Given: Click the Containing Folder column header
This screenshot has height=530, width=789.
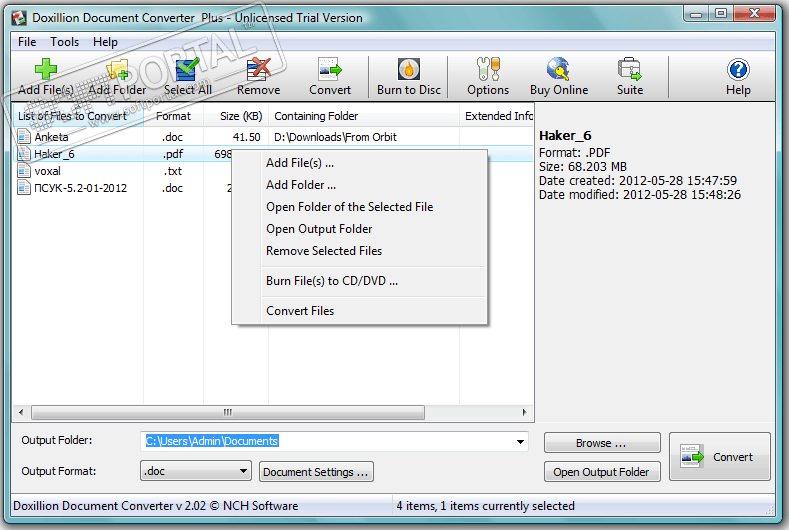Looking at the screenshot, I should (x=364, y=116).
